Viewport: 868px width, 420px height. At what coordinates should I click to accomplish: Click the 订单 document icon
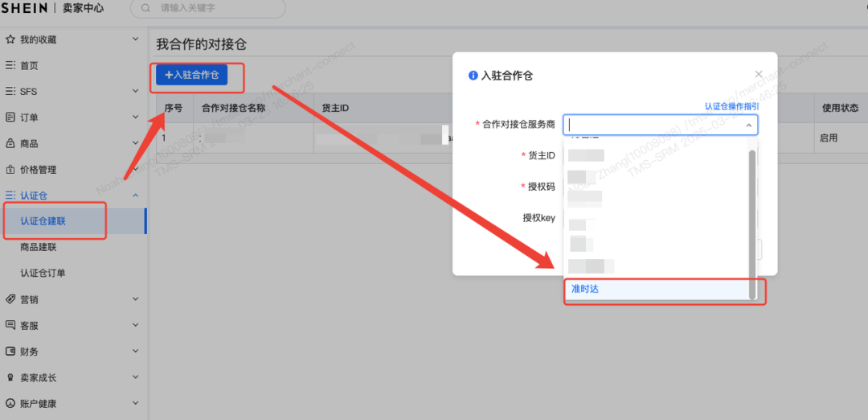pyautogui.click(x=10, y=117)
